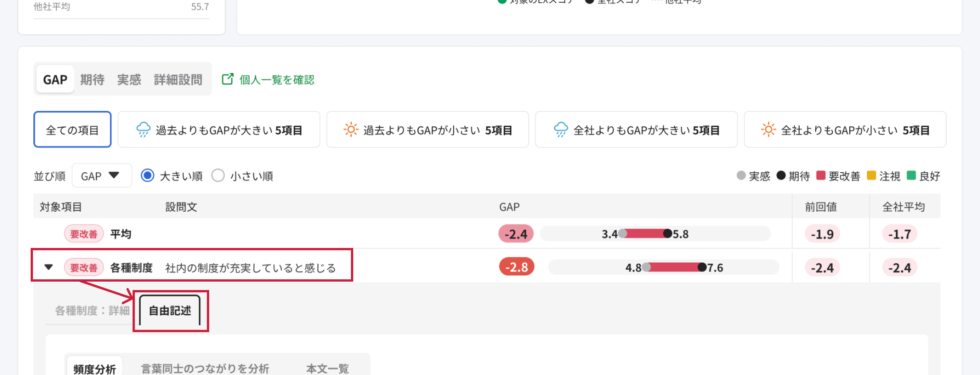The height and width of the screenshot is (375, 980).
Task: Click the external link icon beside 個人一覧を確認
Action: pyautogui.click(x=228, y=79)
